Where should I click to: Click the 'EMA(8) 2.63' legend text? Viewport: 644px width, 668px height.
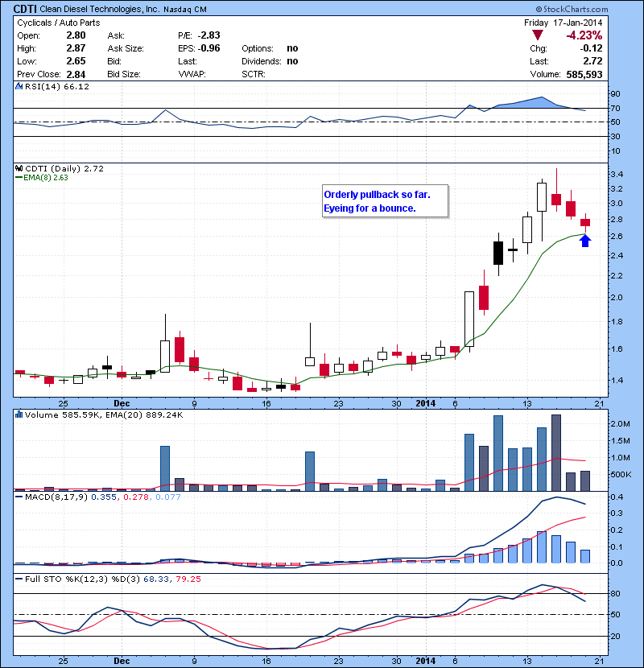tap(46, 178)
